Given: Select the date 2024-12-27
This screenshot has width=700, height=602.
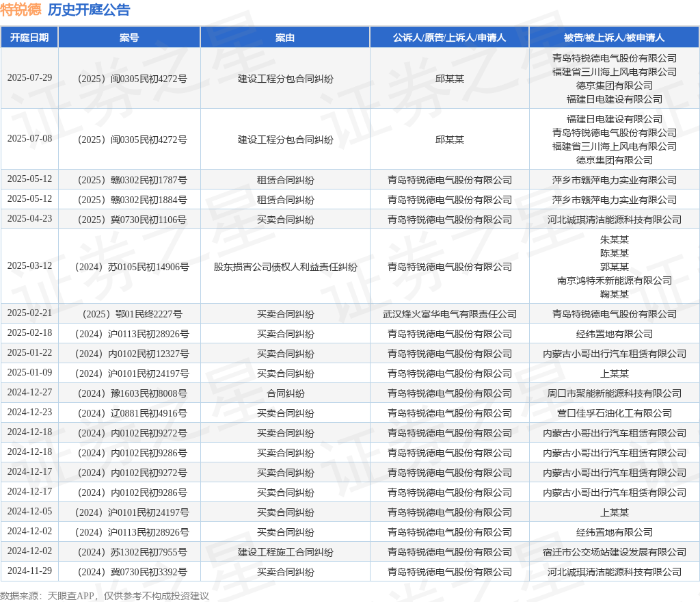Looking at the screenshot, I should (x=29, y=392).
